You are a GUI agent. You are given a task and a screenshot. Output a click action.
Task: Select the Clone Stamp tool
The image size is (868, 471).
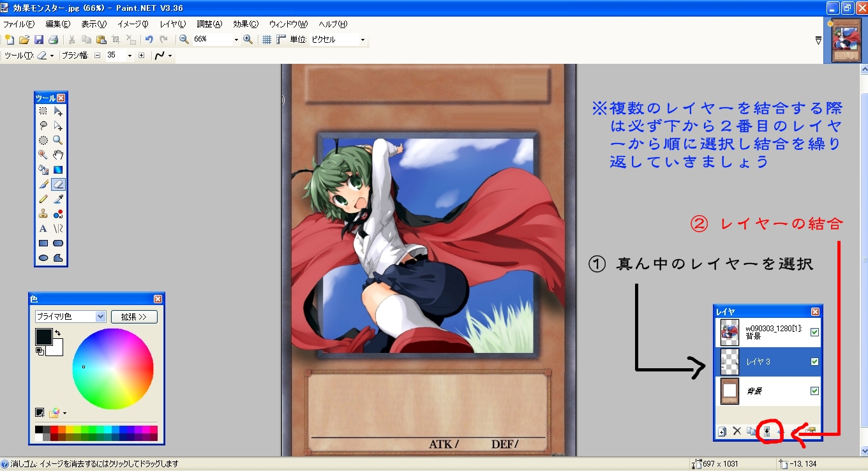pyautogui.click(x=43, y=214)
